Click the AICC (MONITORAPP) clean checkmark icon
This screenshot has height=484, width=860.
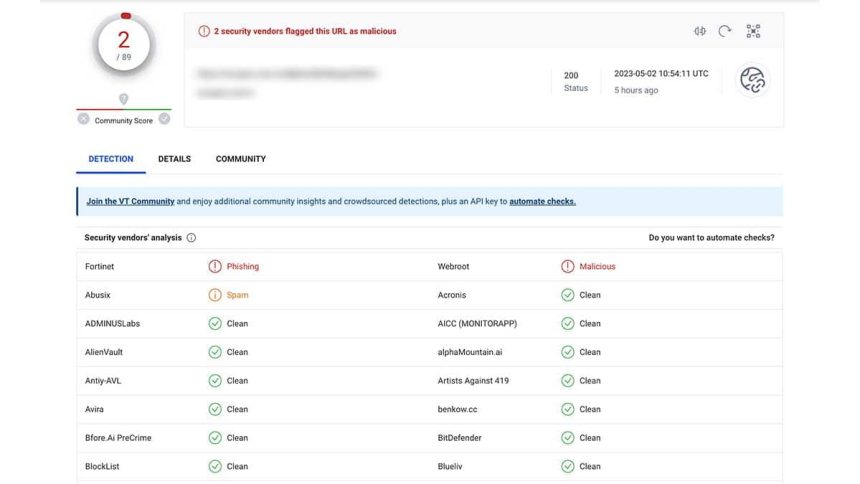click(568, 323)
